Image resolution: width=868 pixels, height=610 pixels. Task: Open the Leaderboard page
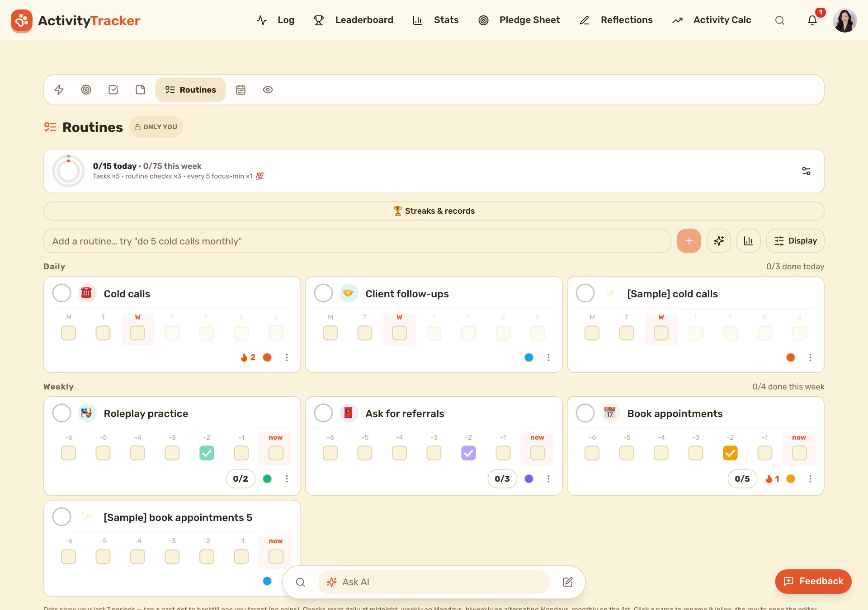(x=354, y=20)
